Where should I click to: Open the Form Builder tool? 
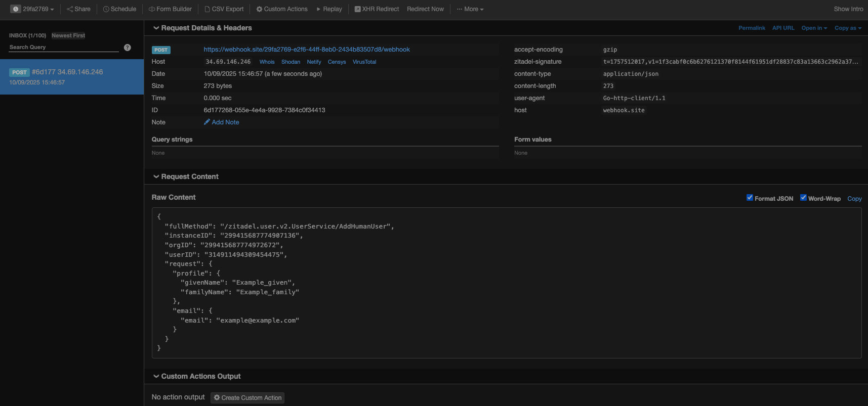click(170, 9)
